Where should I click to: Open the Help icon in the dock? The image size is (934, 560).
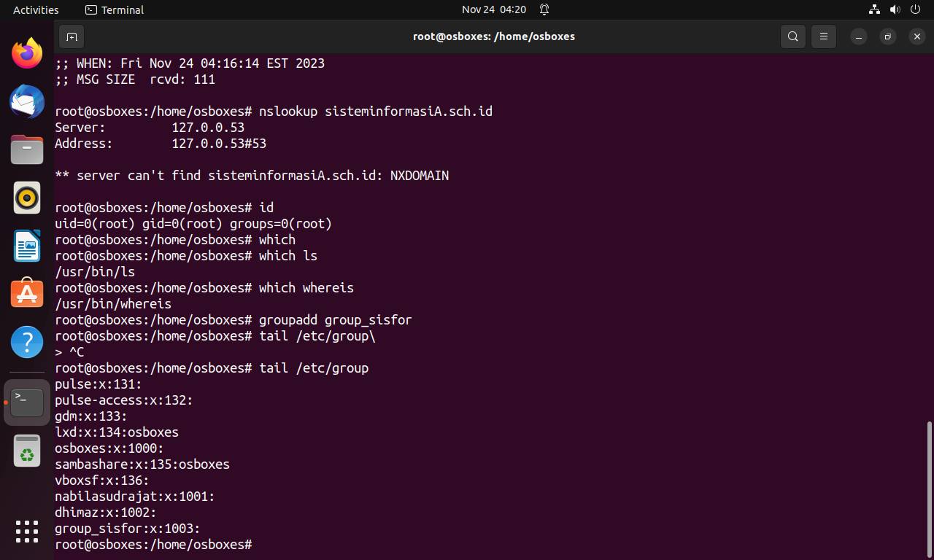(27, 342)
